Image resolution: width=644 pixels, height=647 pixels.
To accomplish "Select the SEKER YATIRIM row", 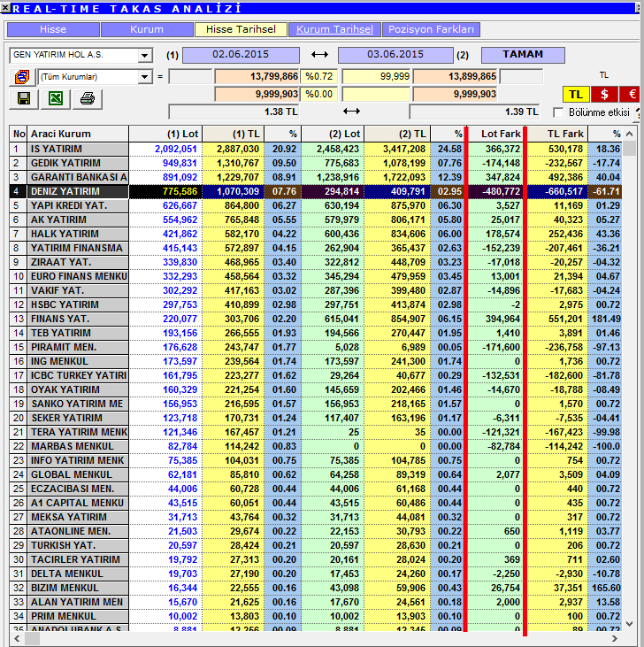I will [316, 418].
